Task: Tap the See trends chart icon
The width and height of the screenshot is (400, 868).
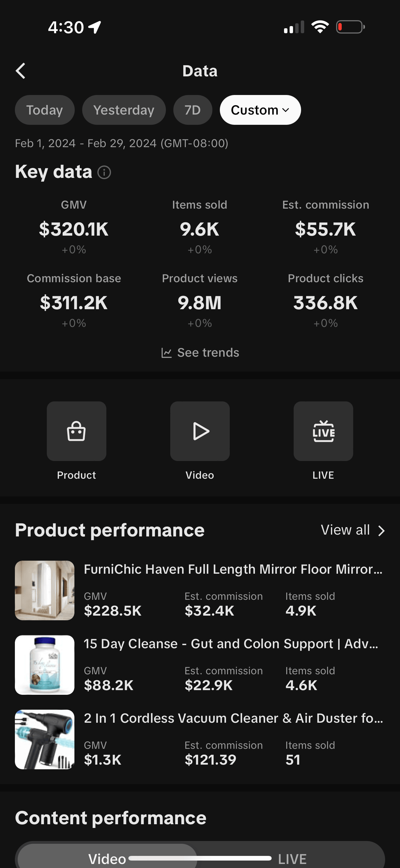Action: (x=166, y=353)
